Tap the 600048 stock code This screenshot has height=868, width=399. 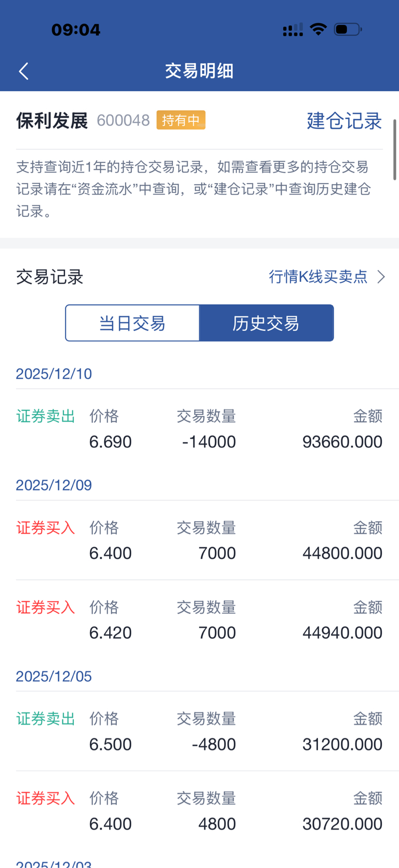coord(123,121)
